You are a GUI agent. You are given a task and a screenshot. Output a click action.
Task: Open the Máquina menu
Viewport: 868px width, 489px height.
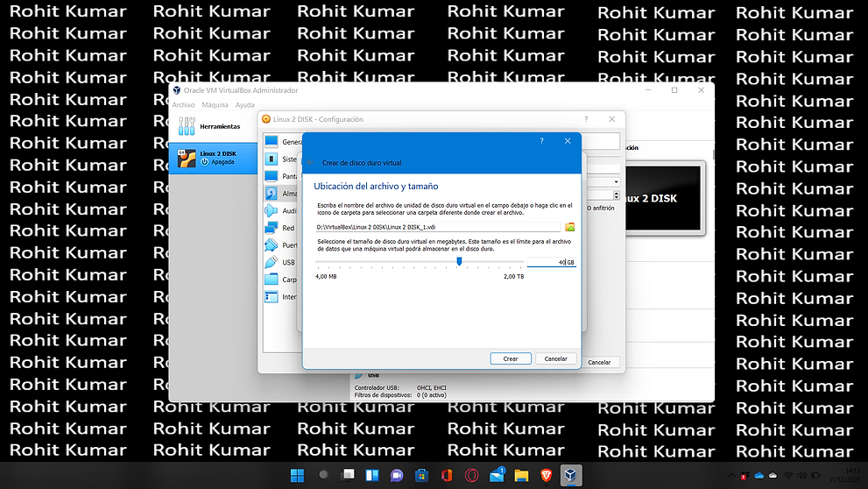tap(215, 104)
